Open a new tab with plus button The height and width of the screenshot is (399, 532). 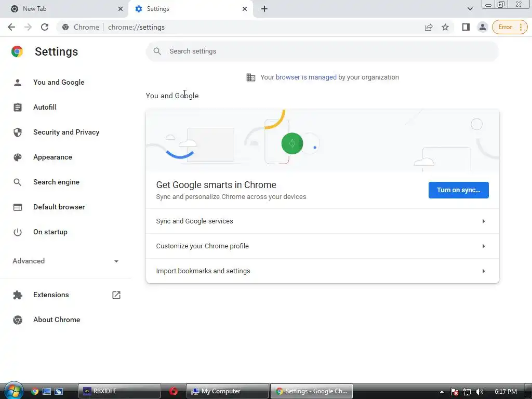click(x=264, y=9)
